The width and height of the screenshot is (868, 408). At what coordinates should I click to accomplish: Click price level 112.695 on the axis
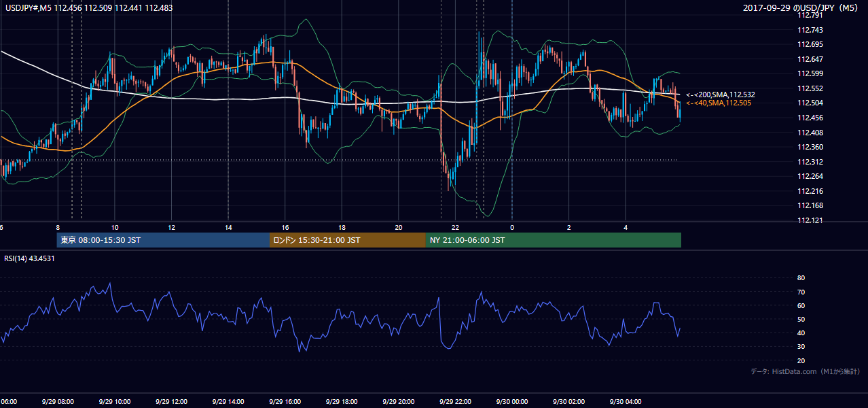click(x=810, y=44)
